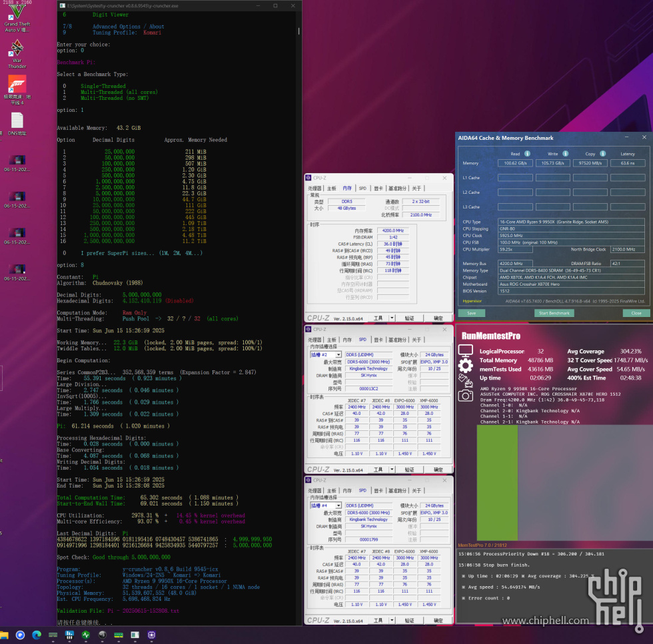653x644 pixels.
Task: Click the serial number 000013C2 in CPU-Z
Action: [368, 388]
